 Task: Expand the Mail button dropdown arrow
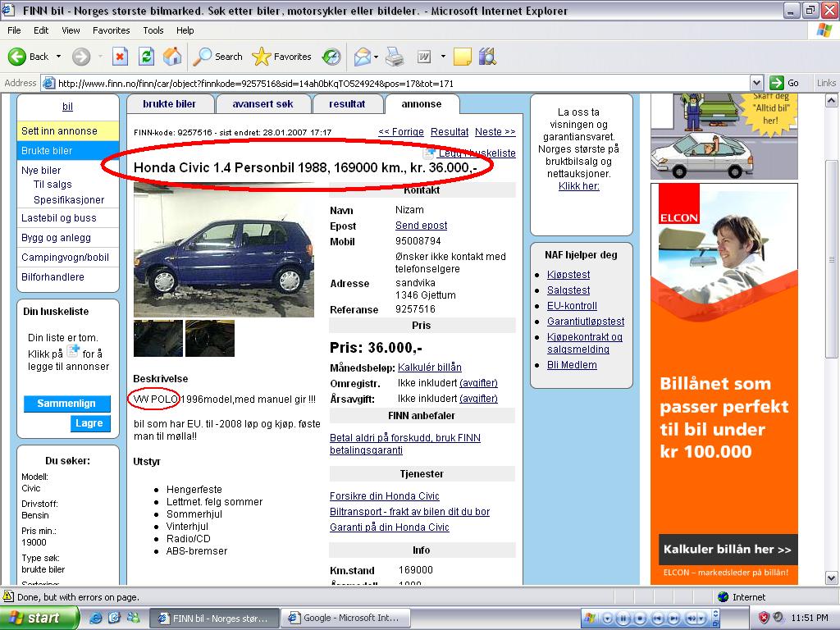click(376, 57)
